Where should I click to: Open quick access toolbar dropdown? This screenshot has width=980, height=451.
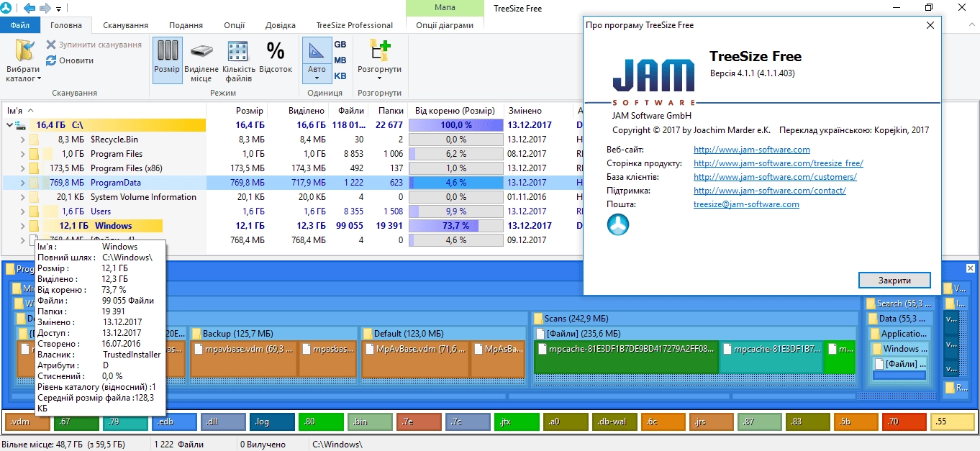point(58,9)
